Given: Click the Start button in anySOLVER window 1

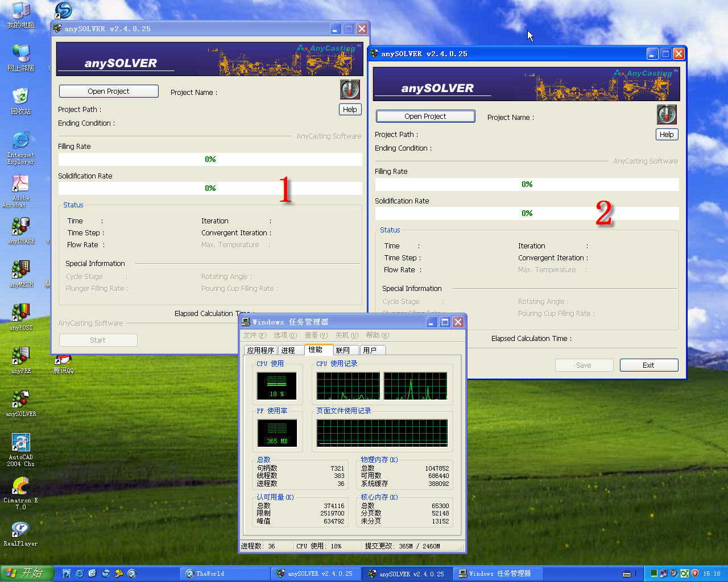Looking at the screenshot, I should pyautogui.click(x=98, y=340).
